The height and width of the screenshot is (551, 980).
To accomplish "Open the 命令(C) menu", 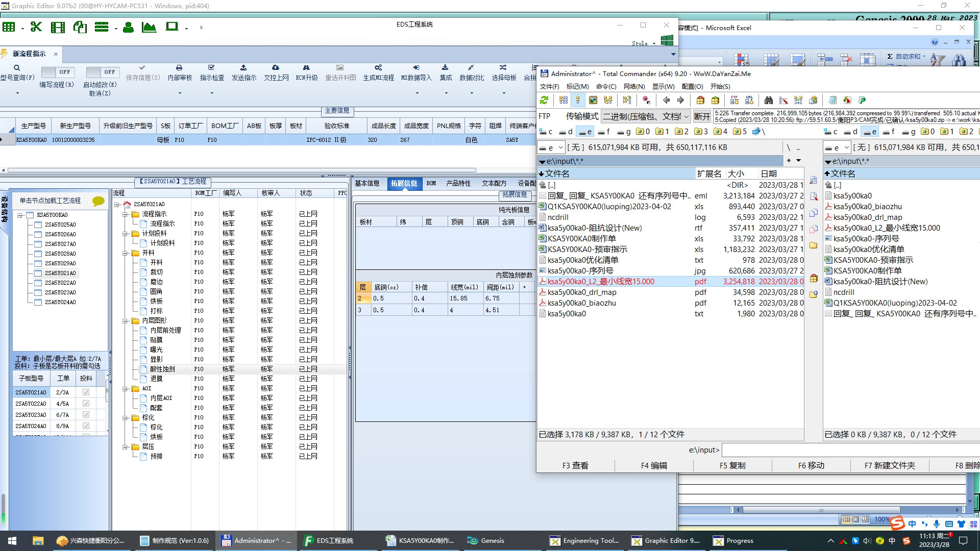I will tap(606, 87).
